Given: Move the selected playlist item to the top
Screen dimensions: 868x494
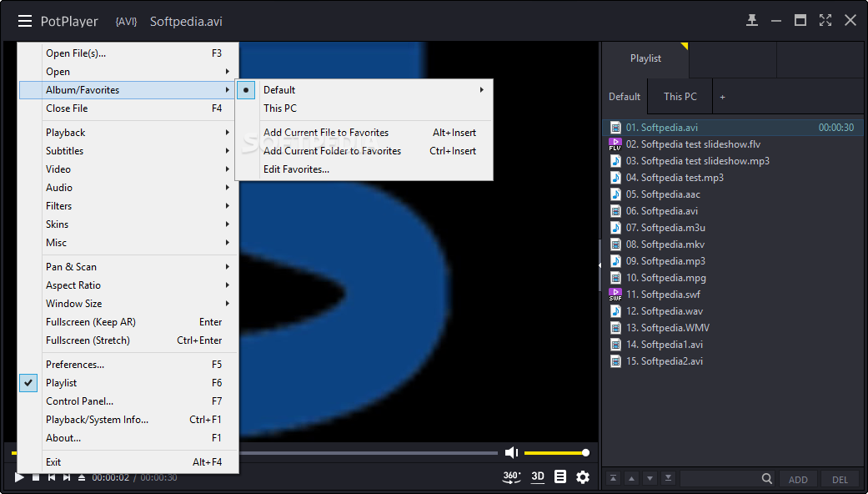Looking at the screenshot, I should tap(614, 478).
